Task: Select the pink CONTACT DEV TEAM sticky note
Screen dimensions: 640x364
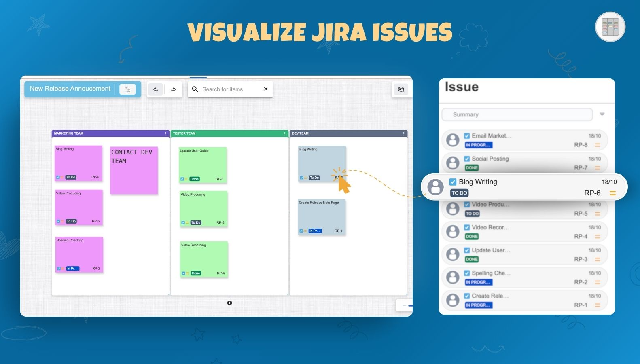Action: point(134,170)
